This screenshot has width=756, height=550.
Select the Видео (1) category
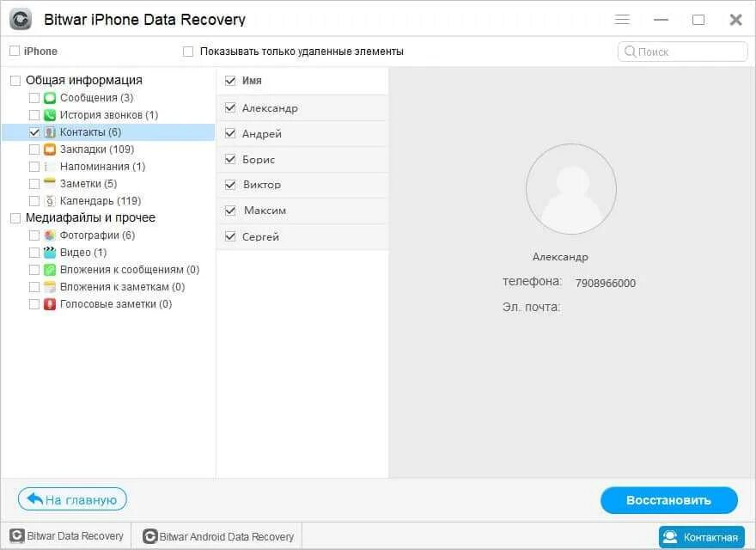click(x=83, y=253)
